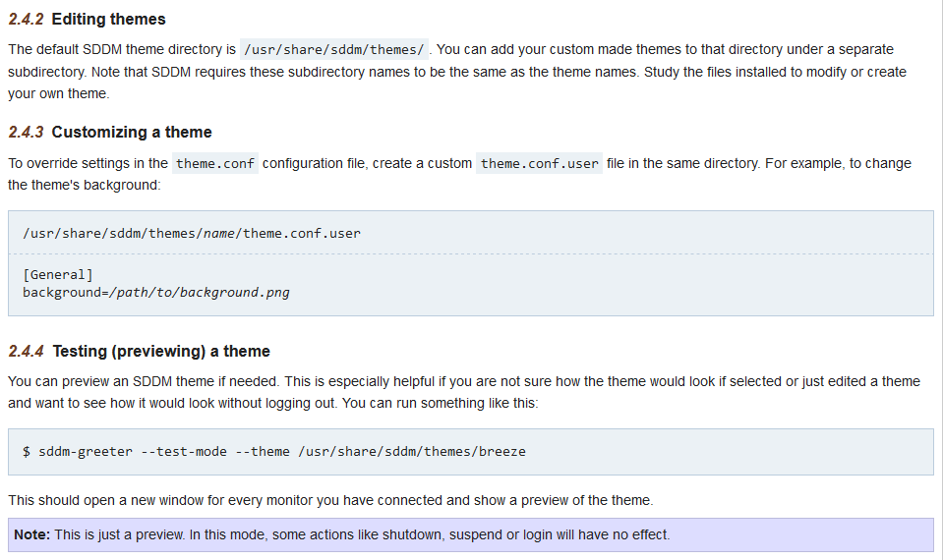Click the 'default SDDM theme directory' paragraph
Screen dimensions: 943x560
(457, 72)
